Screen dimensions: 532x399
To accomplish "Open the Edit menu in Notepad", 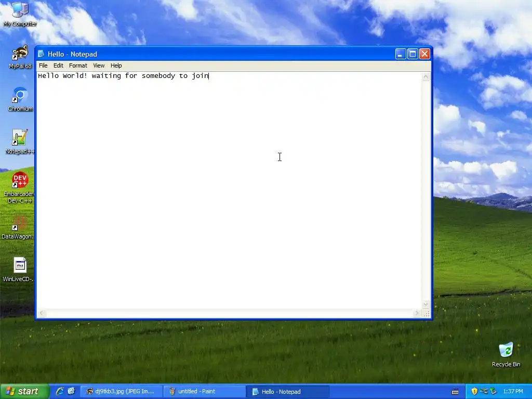I will pyautogui.click(x=58, y=65).
